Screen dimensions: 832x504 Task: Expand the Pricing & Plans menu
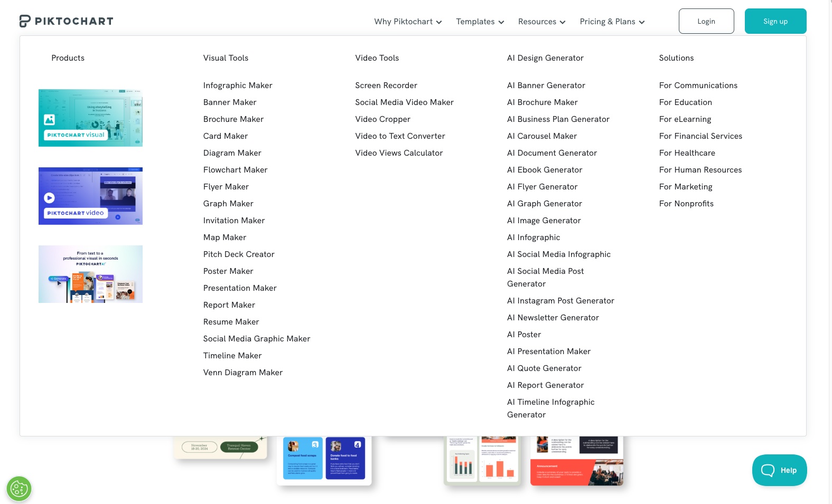(612, 22)
